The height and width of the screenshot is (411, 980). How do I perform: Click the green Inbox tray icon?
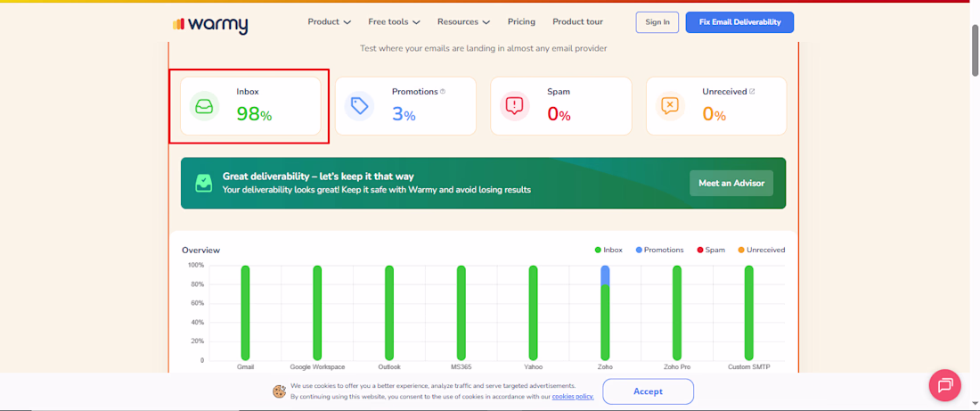(x=204, y=106)
